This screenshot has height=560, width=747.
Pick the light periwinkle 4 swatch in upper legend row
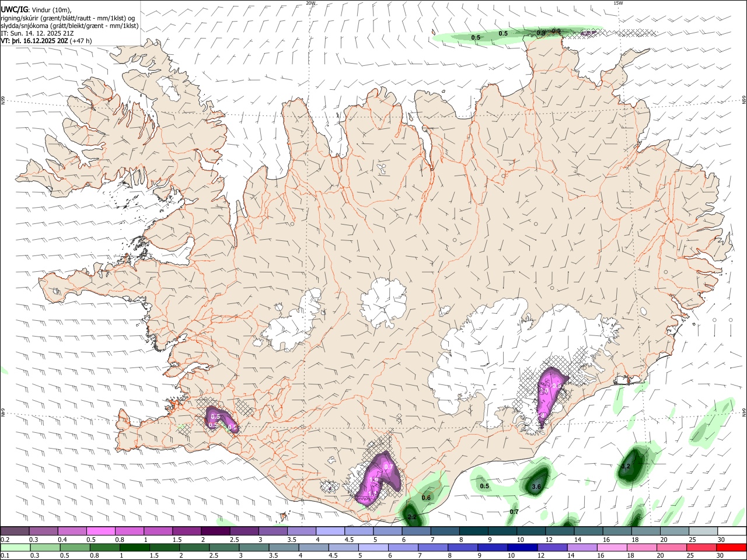[330, 531]
